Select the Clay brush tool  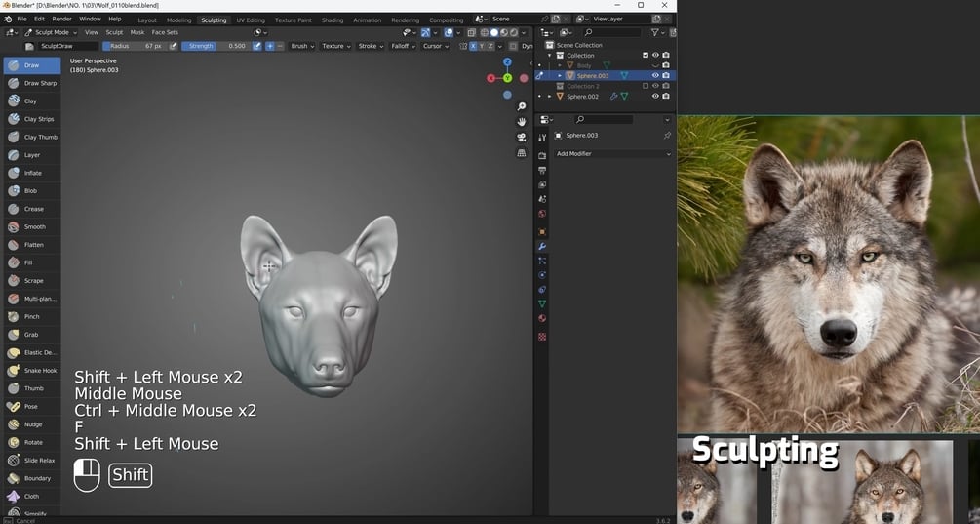click(x=32, y=101)
